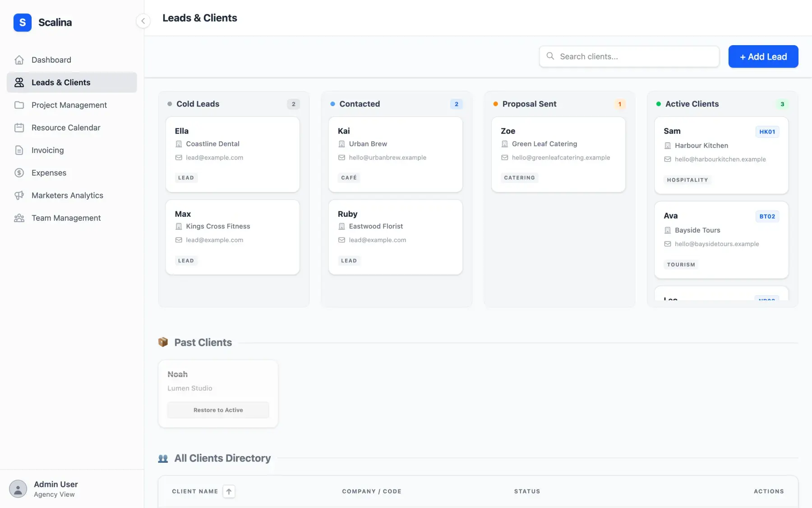
Task: Select Leads & Clients in the sidebar
Action: pos(72,82)
